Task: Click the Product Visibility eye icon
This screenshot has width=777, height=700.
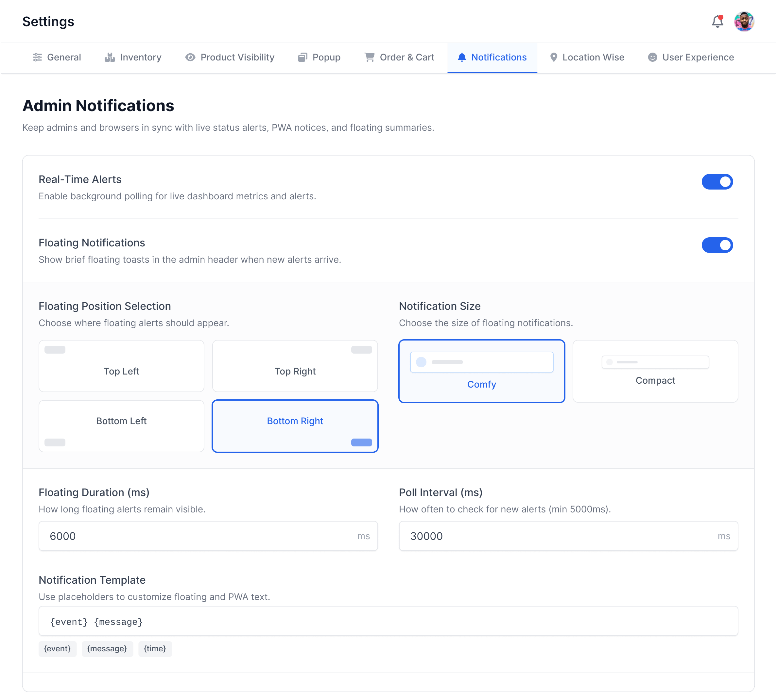Action: tap(190, 57)
